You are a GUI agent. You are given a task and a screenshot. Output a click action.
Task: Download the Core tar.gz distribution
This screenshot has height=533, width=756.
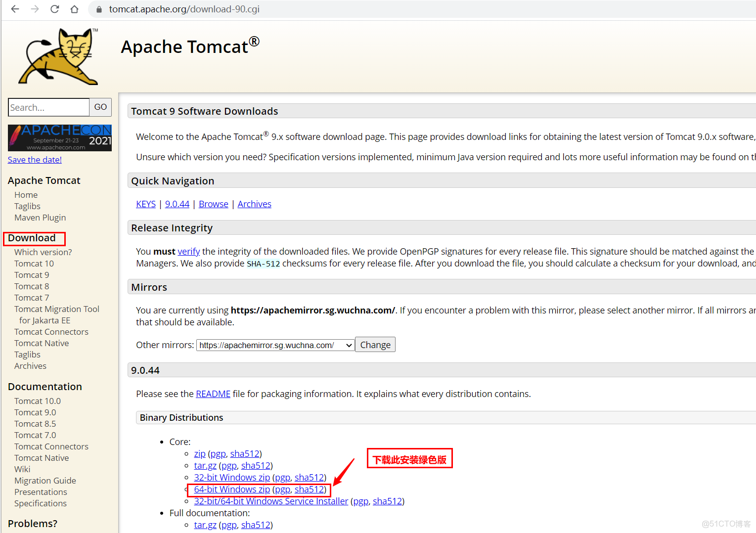pyautogui.click(x=205, y=466)
